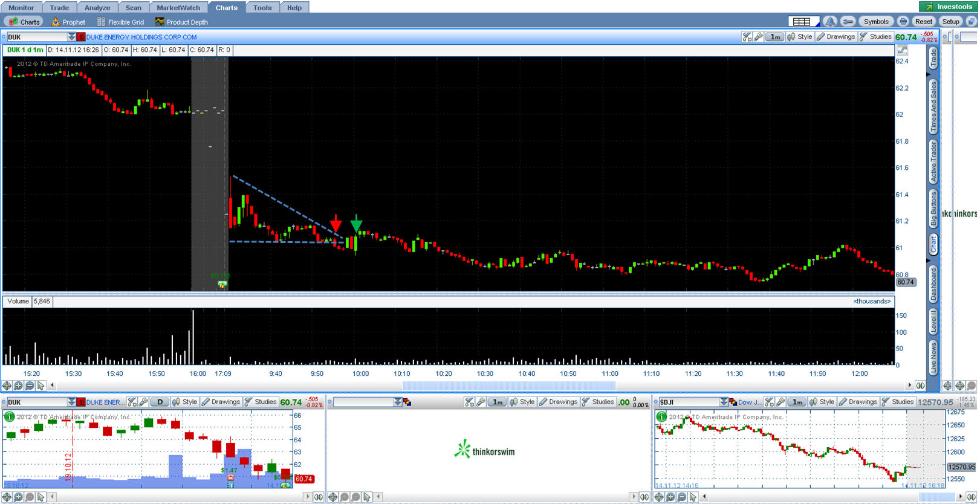Open main chart Studies button
The height and width of the screenshot is (504, 980).
(x=876, y=37)
